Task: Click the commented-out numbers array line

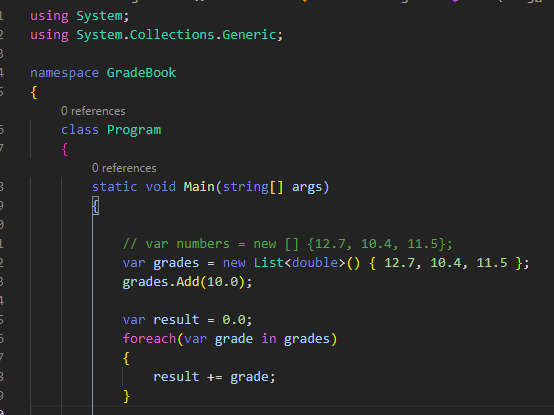Action: coord(287,244)
